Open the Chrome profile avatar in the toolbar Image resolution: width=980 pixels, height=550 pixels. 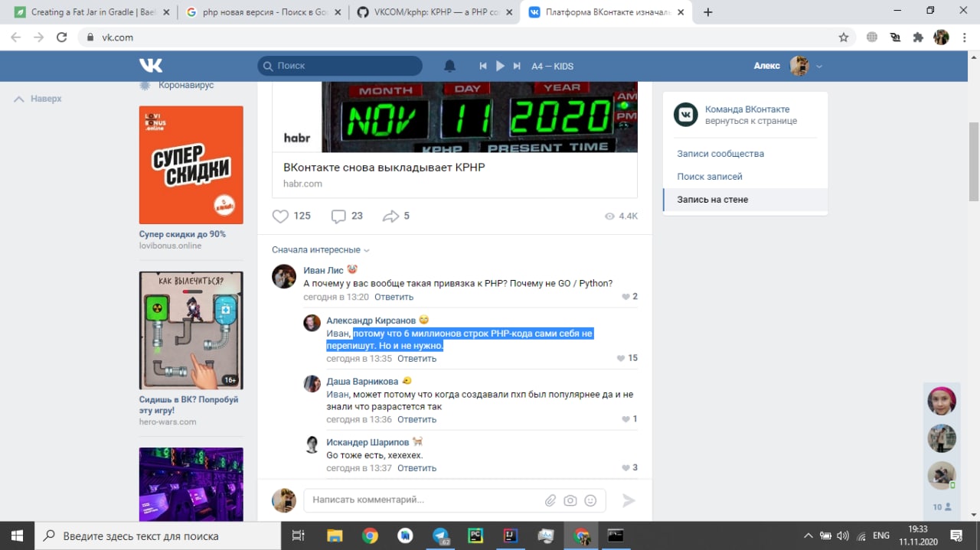941,37
